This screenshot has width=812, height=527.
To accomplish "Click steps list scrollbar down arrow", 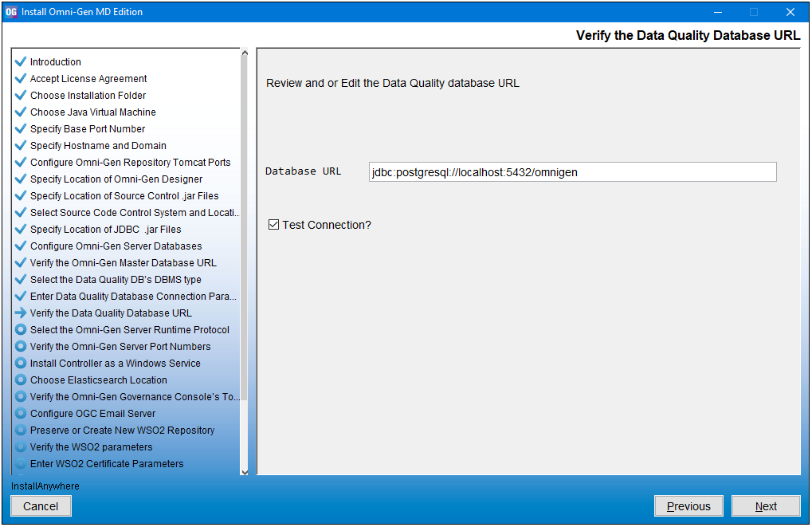I will coord(245,472).
